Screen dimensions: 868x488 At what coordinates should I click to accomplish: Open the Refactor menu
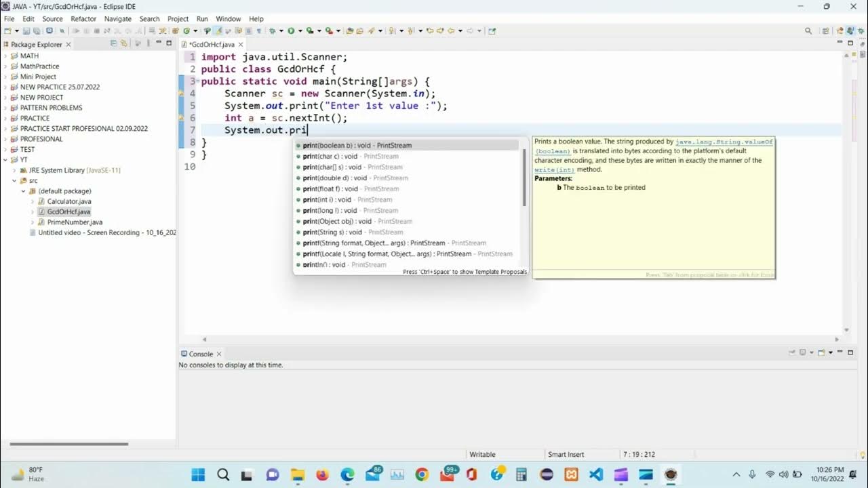(x=83, y=19)
